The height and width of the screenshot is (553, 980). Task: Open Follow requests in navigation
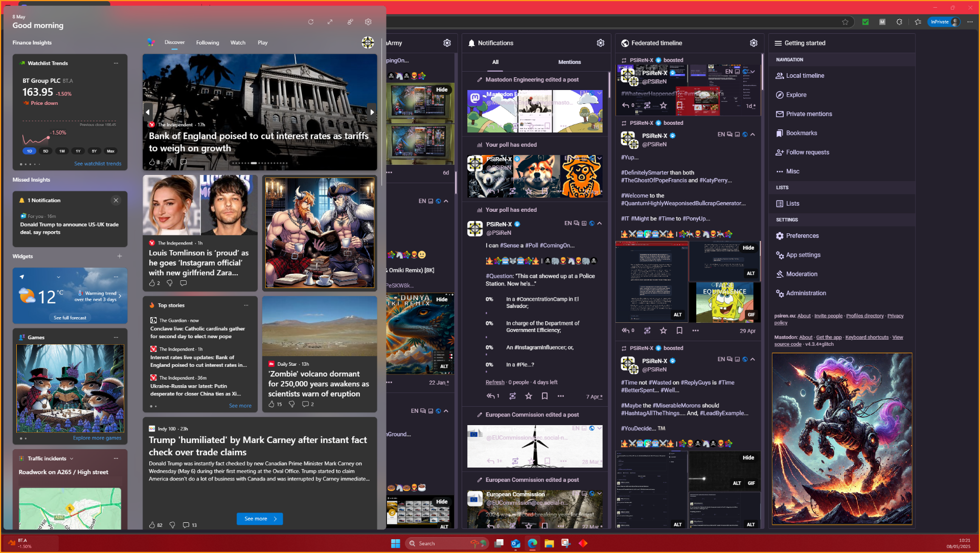point(807,152)
